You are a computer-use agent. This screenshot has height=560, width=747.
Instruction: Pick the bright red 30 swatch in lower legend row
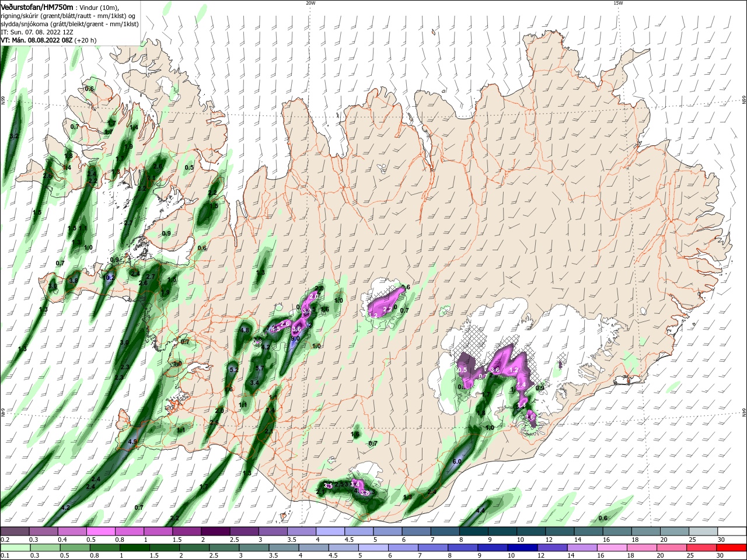(731, 548)
